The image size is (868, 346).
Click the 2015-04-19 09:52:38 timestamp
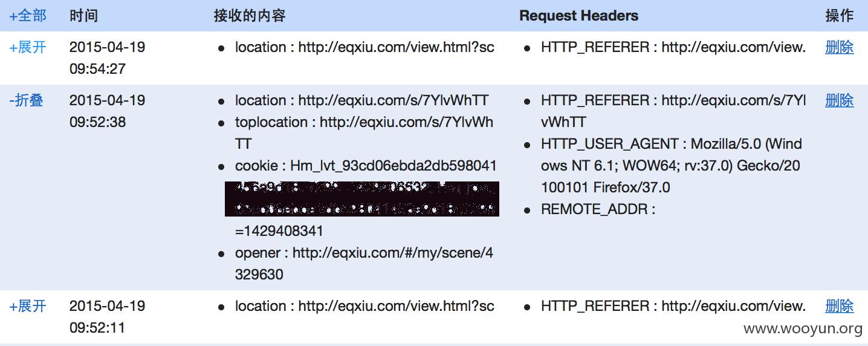pos(108,111)
